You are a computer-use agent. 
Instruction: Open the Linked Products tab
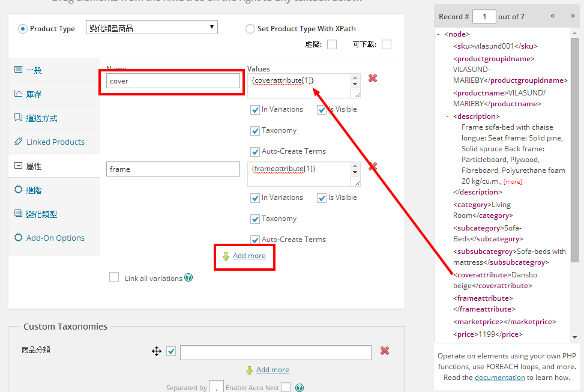coord(55,142)
